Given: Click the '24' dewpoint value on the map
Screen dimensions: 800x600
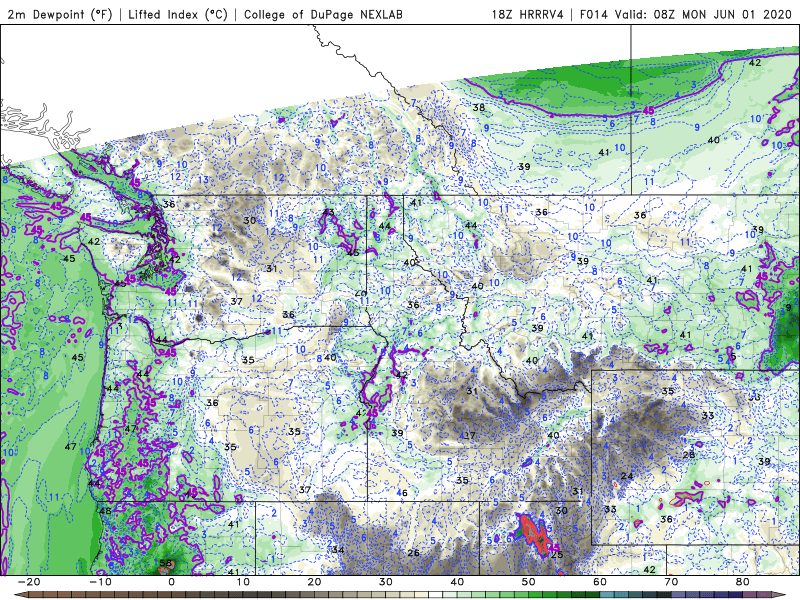Looking at the screenshot, I should coord(627,476).
